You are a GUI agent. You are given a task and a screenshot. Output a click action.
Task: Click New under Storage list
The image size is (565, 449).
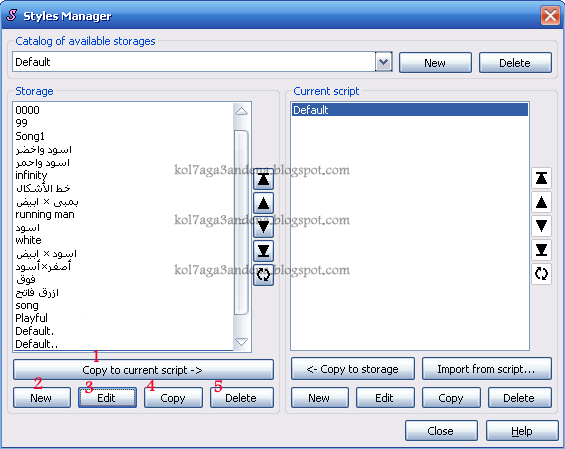coord(41,398)
